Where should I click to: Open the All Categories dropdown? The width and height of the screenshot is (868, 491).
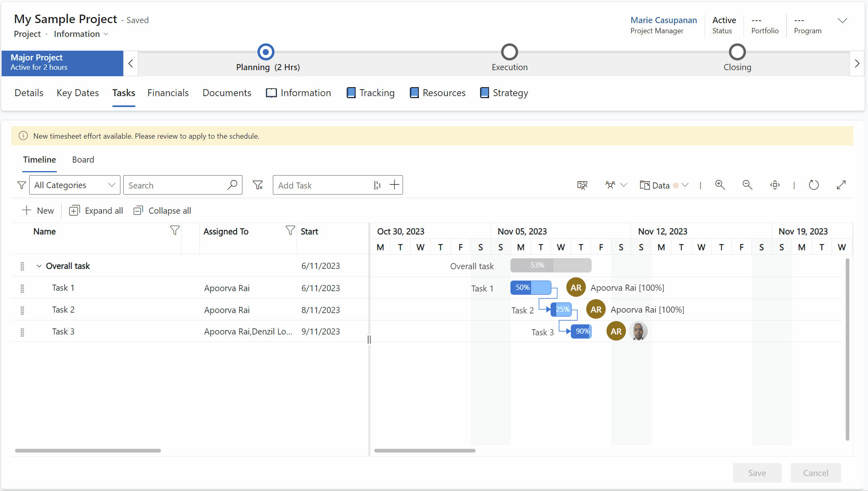tap(75, 185)
